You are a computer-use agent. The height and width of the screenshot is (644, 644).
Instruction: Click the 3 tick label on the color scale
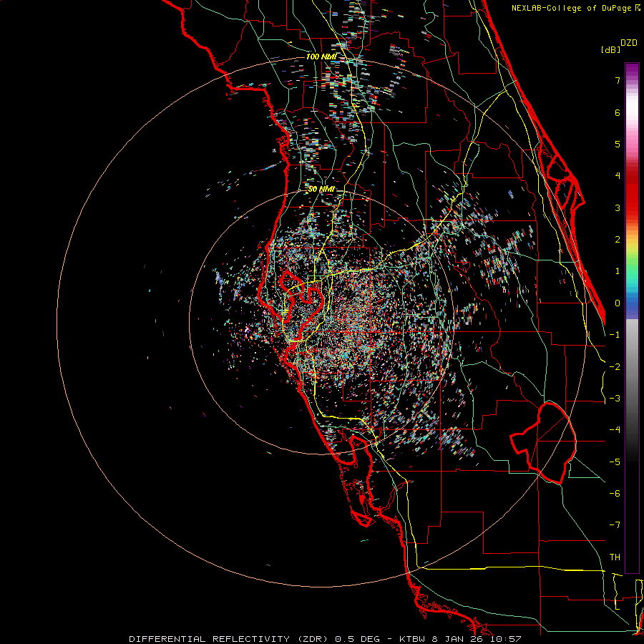[618, 208]
